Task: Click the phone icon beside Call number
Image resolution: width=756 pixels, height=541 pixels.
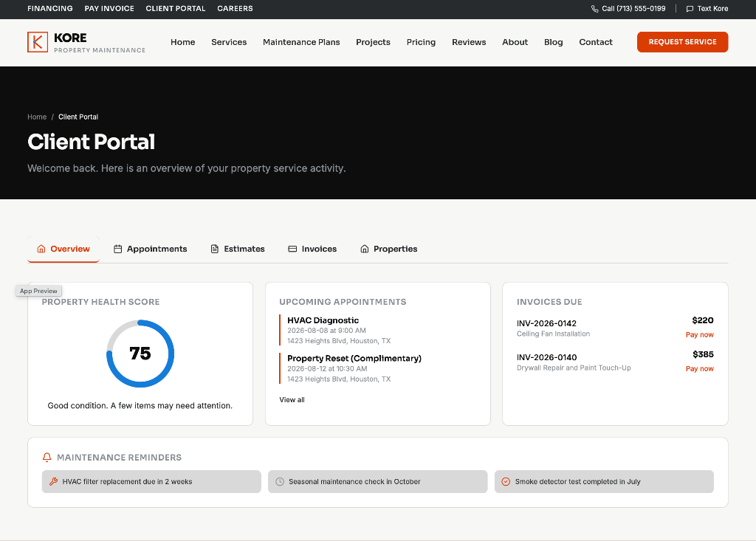Action: pos(594,9)
